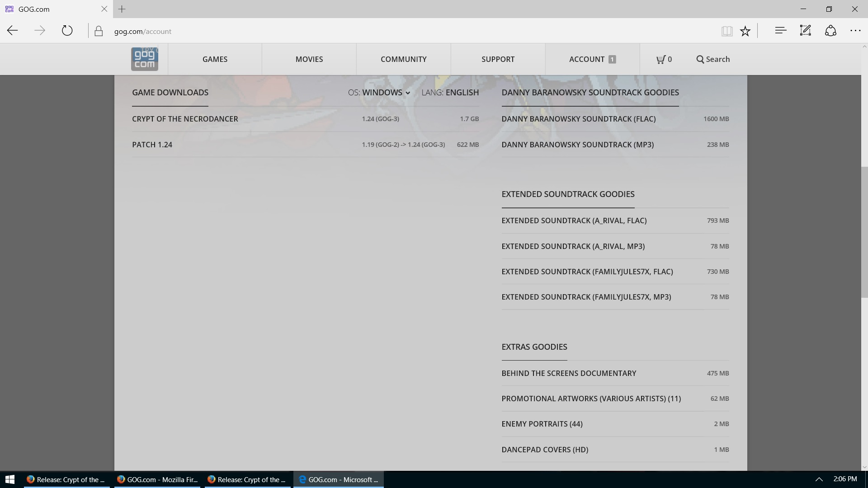Click the taskbar clock 2:06 PM

point(845,479)
